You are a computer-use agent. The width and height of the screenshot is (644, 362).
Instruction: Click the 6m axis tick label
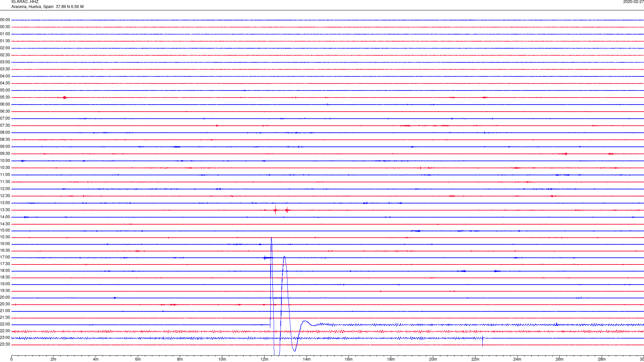pos(138,359)
